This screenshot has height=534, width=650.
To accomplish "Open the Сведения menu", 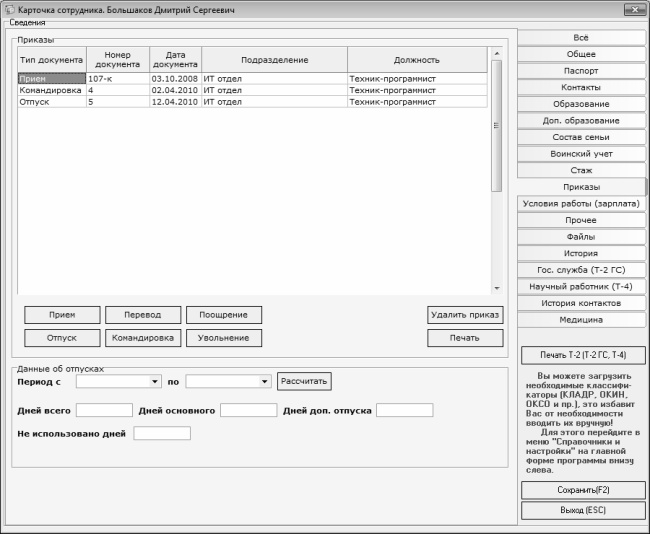I will coord(28,22).
